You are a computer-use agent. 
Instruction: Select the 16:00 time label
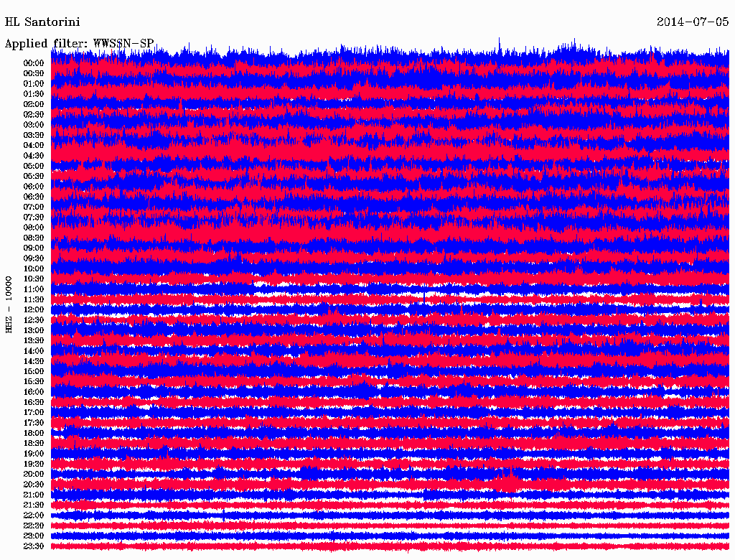click(x=34, y=392)
